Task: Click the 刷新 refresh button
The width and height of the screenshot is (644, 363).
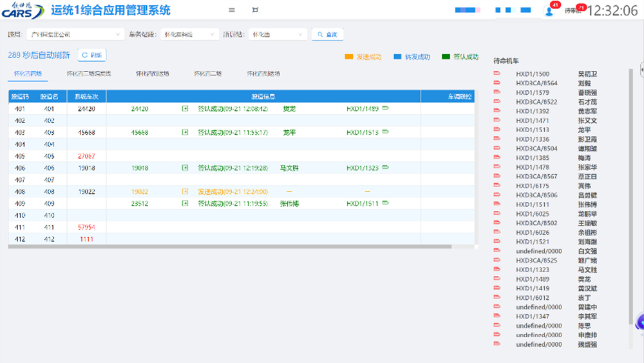Action: tap(91, 55)
